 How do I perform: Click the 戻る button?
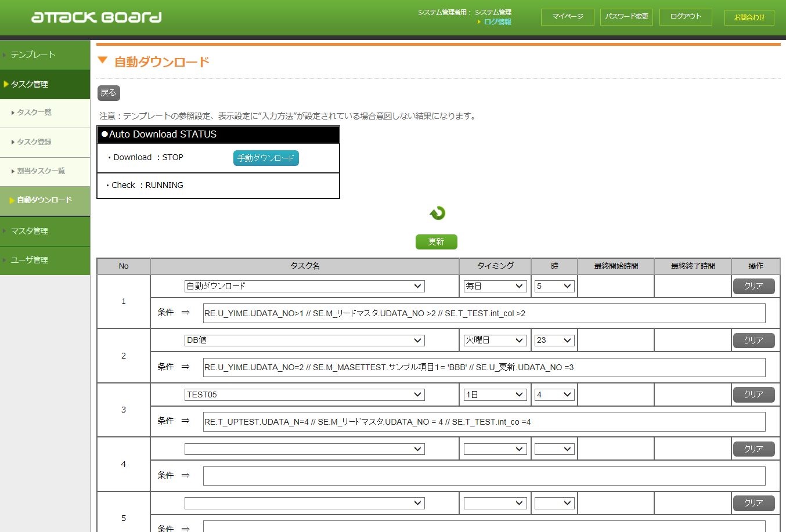109,93
